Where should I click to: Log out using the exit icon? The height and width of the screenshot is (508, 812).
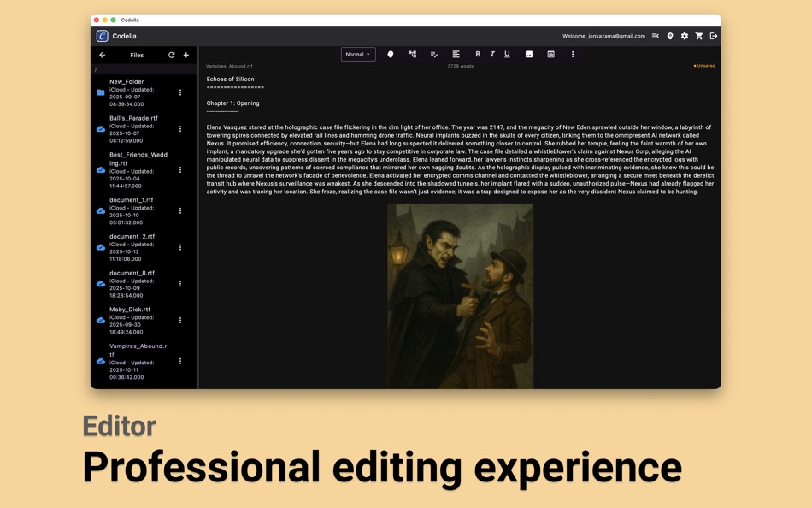713,36
